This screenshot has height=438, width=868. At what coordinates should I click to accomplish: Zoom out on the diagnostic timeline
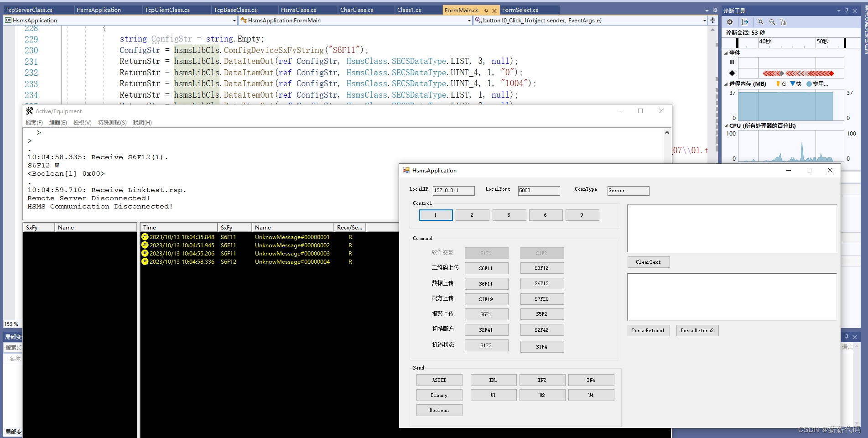(x=772, y=22)
